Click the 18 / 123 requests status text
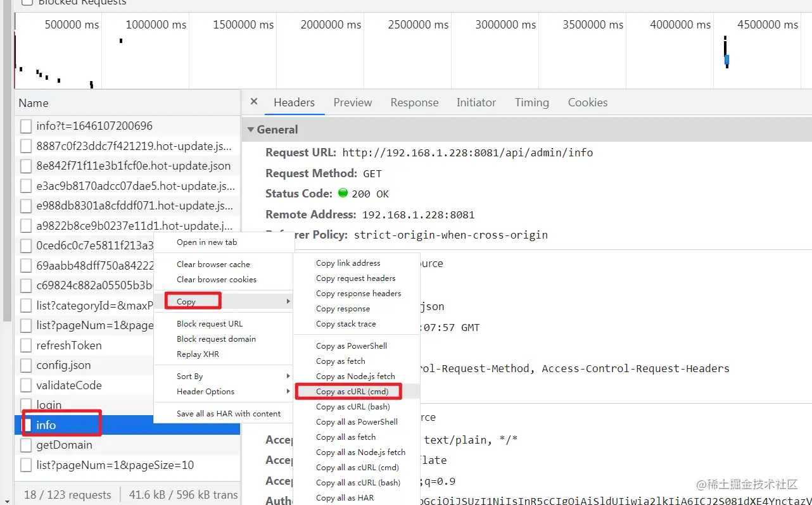The height and width of the screenshot is (505, 812). pyautogui.click(x=67, y=495)
